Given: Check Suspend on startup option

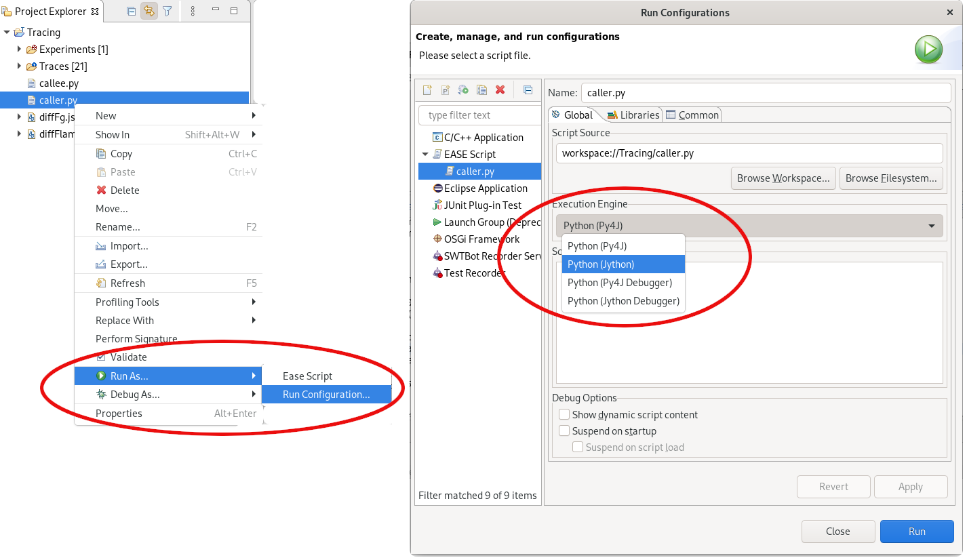Looking at the screenshot, I should (x=564, y=431).
